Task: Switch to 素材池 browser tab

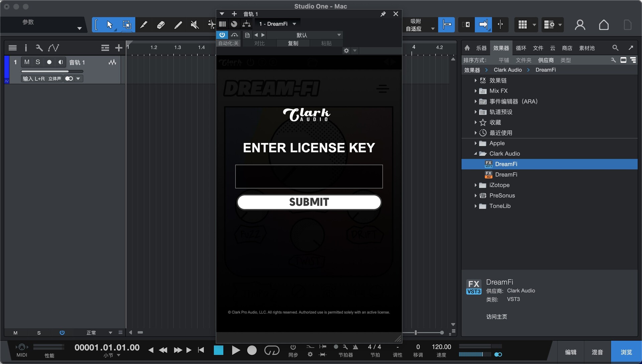Action: coord(587,48)
